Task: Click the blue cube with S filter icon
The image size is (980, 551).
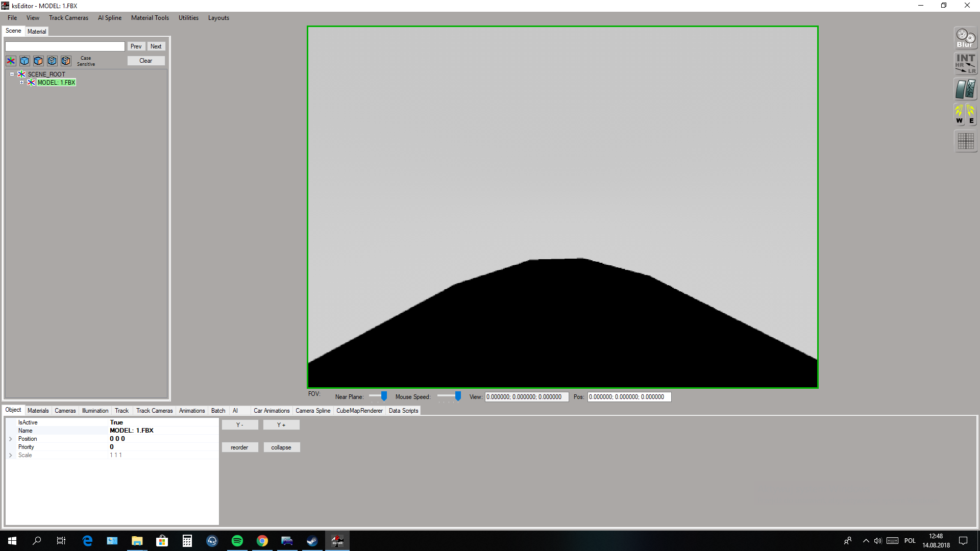Action: click(52, 61)
